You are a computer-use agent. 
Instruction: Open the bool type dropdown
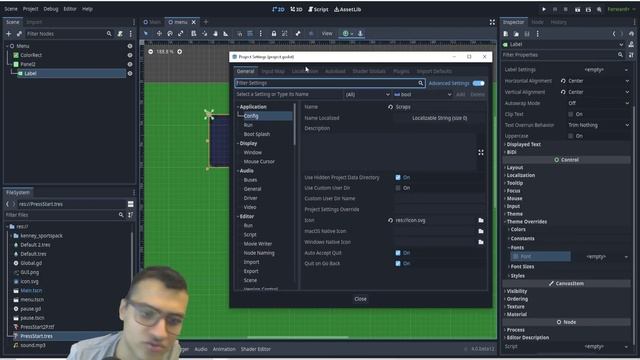tap(422, 95)
